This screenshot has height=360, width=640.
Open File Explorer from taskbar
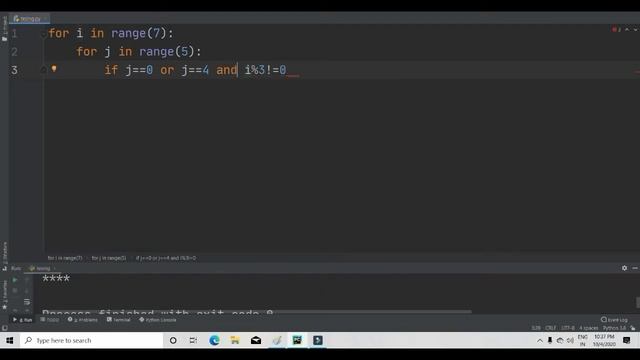[x=235, y=340]
